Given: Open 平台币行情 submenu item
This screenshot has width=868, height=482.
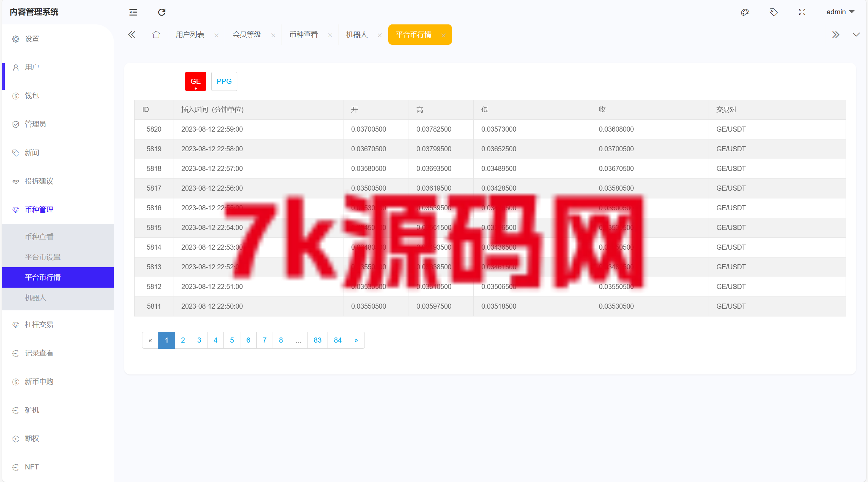Looking at the screenshot, I should coord(58,277).
